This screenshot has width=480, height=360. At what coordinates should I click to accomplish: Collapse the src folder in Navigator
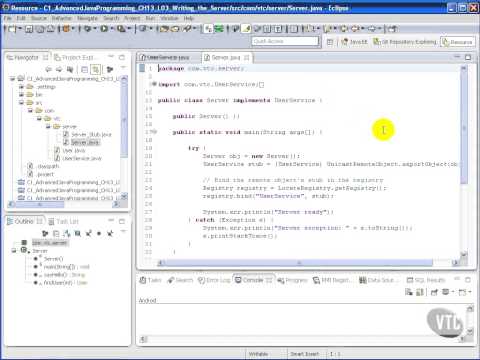(21, 102)
